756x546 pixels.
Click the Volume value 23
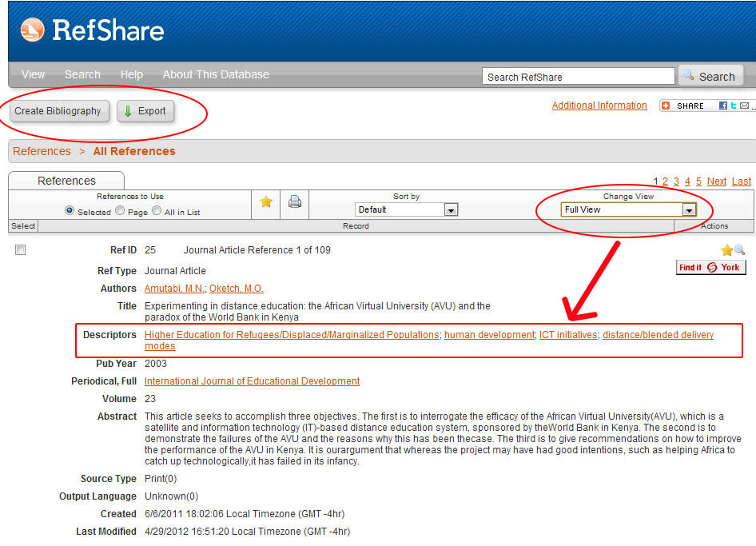click(150, 399)
